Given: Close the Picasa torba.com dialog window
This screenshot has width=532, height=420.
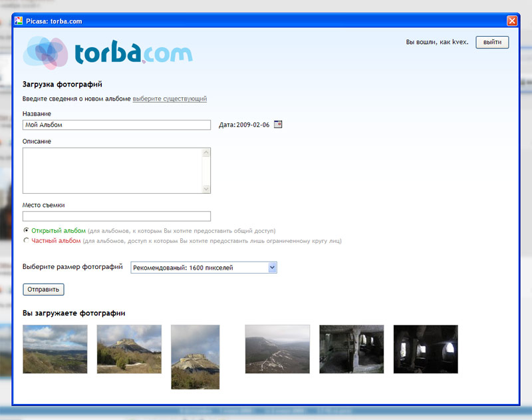Looking at the screenshot, I should point(511,21).
